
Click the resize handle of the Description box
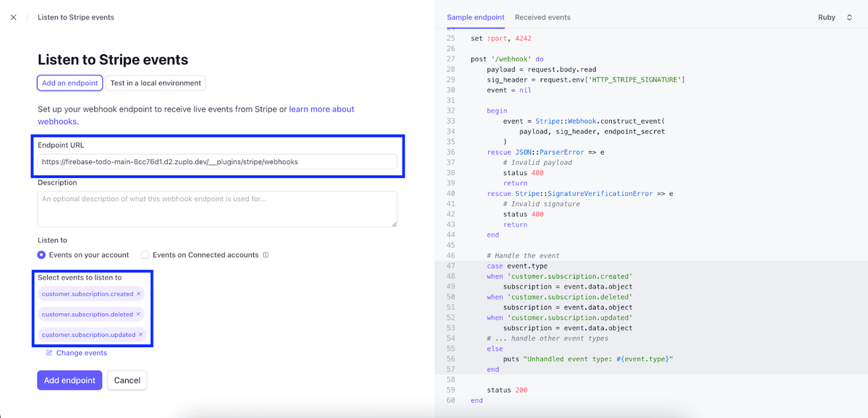pyautogui.click(x=396, y=225)
